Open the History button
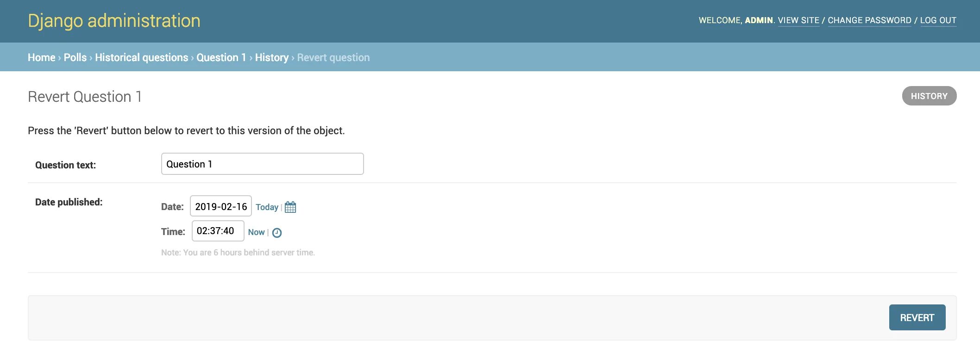The image size is (980, 347). click(929, 96)
